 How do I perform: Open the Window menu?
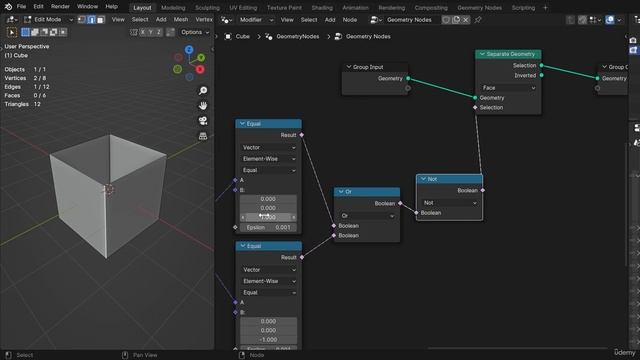tap(87, 7)
